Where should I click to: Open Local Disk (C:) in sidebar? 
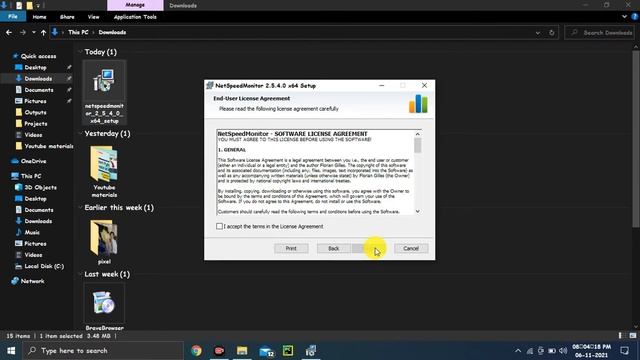pos(44,266)
